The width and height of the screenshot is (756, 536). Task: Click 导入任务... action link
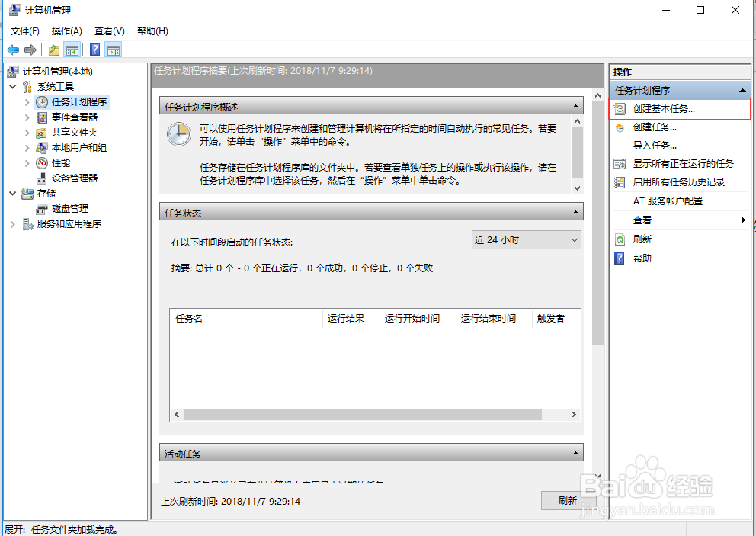coord(655,146)
